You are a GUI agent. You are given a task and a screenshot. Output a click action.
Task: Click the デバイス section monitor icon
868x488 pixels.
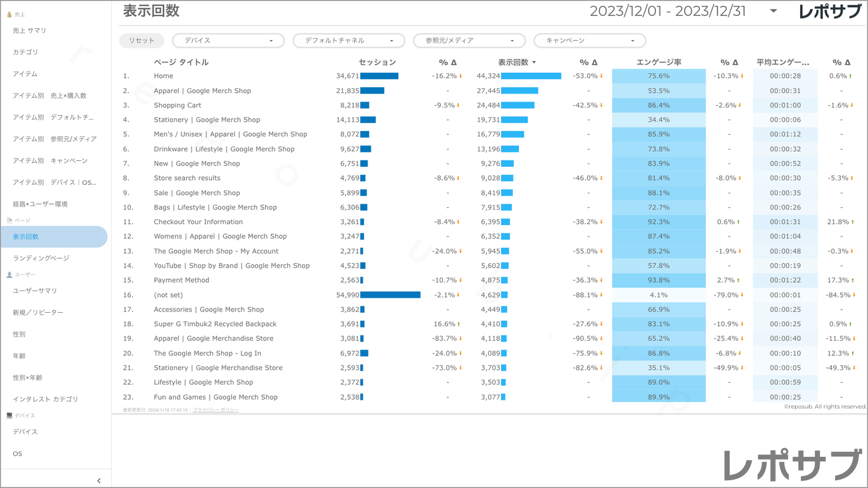[9, 415]
